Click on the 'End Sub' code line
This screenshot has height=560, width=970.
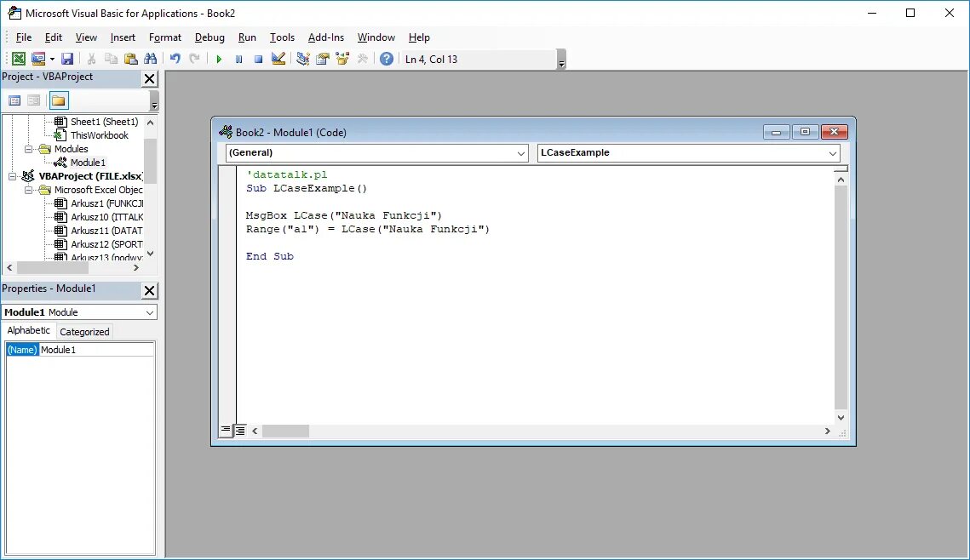point(270,256)
